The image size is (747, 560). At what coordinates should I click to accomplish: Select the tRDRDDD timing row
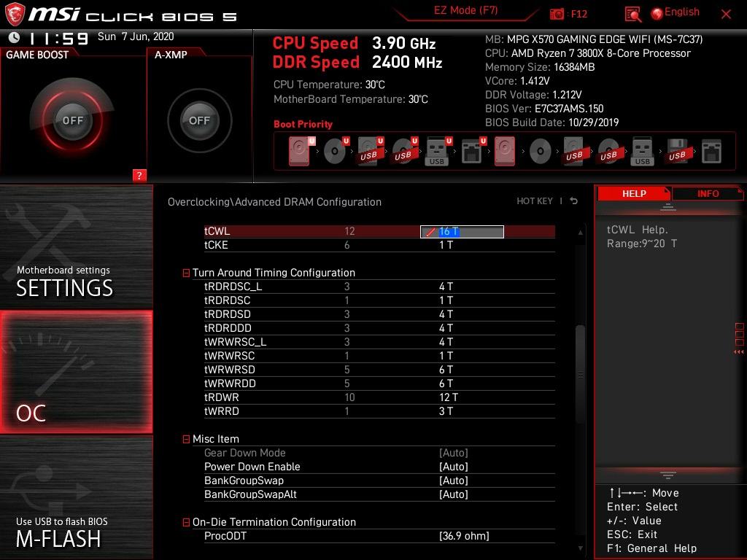[x=379, y=328]
